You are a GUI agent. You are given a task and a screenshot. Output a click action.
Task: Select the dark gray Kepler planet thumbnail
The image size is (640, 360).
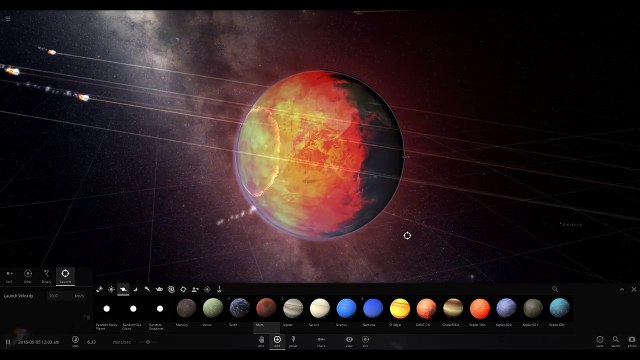tap(533, 308)
